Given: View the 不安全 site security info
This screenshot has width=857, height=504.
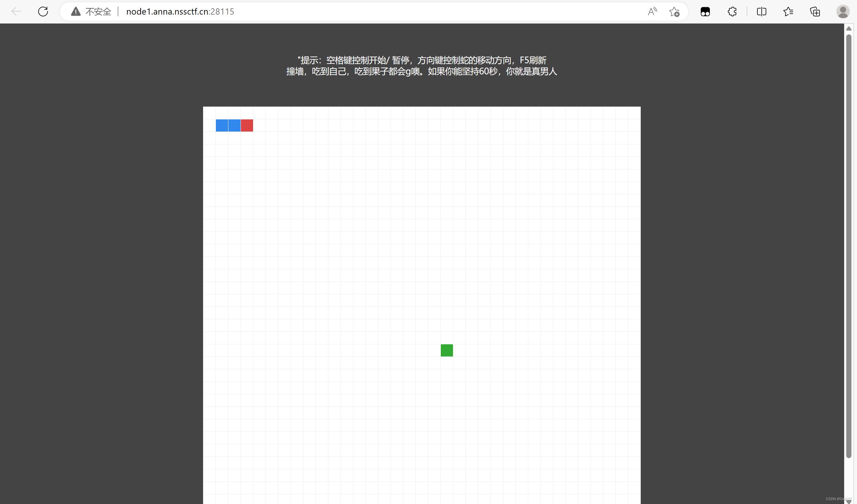Looking at the screenshot, I should click(98, 11).
